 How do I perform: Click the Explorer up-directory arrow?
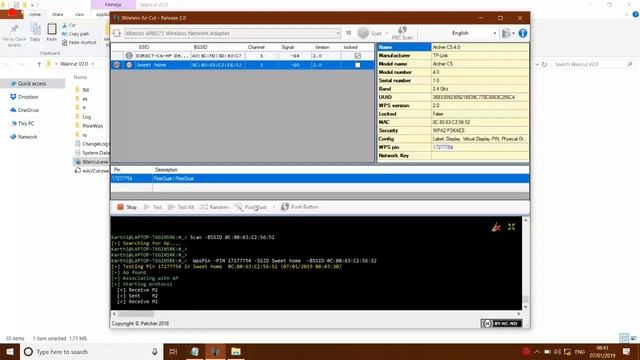tap(39, 64)
